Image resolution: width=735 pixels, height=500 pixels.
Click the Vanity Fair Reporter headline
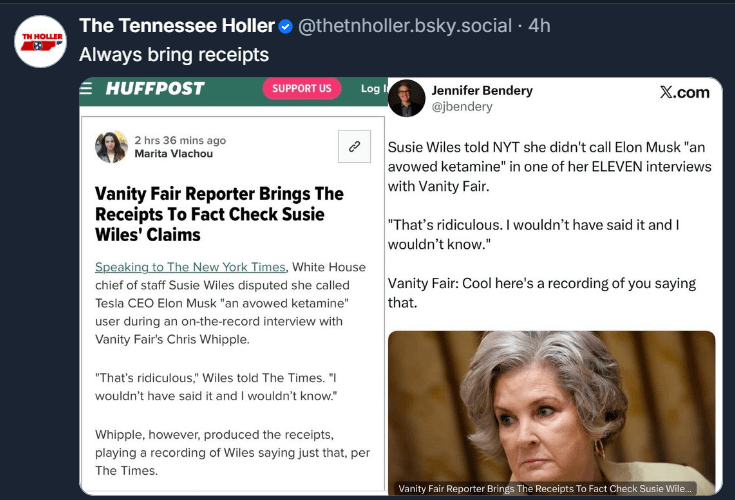pos(218,214)
